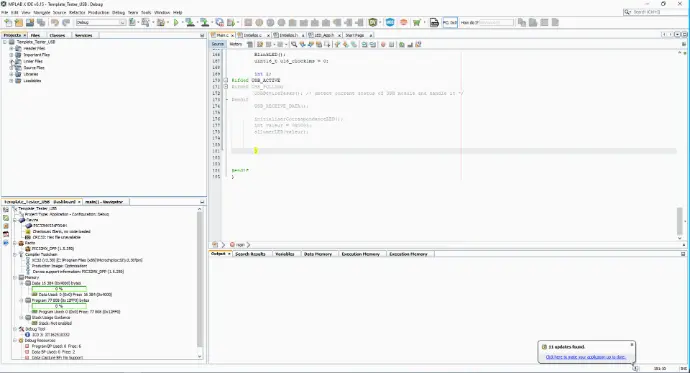
Task: Click the Redo toolbar icon
Action: tap(66, 22)
